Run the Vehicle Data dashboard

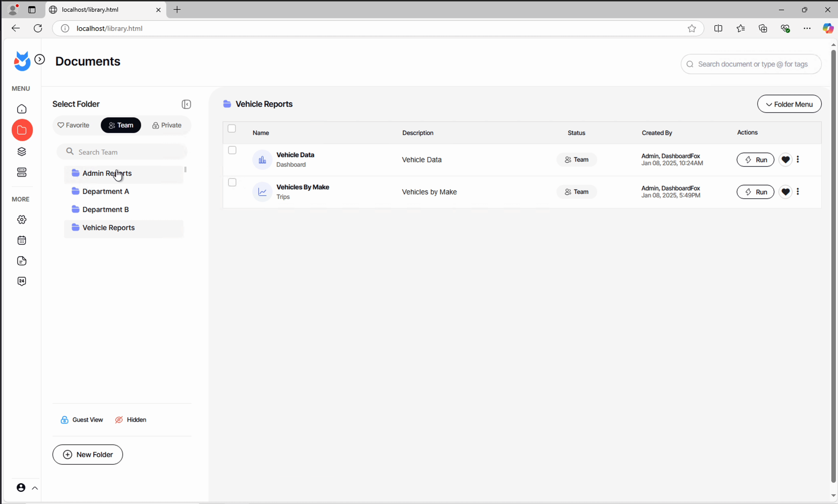[x=755, y=160]
